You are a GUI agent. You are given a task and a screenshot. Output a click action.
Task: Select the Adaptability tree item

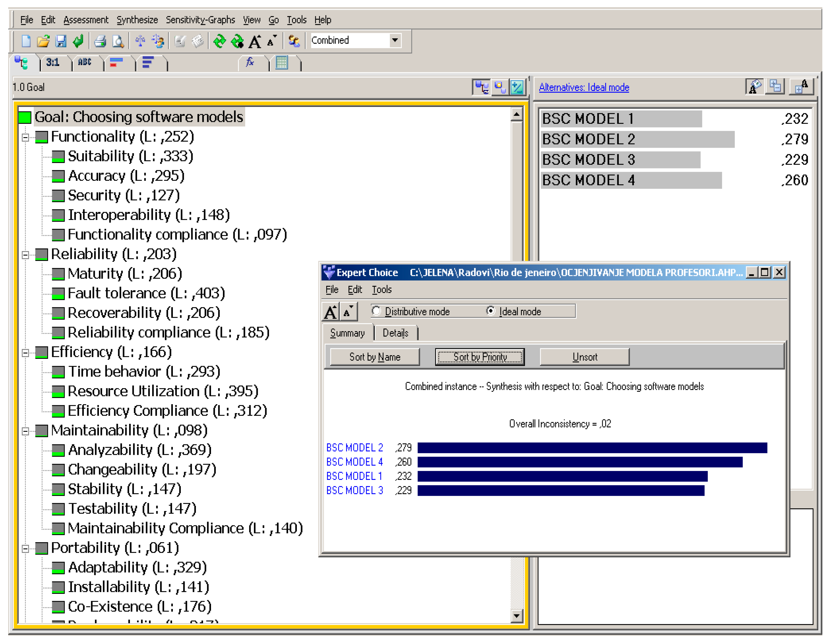click(138, 568)
